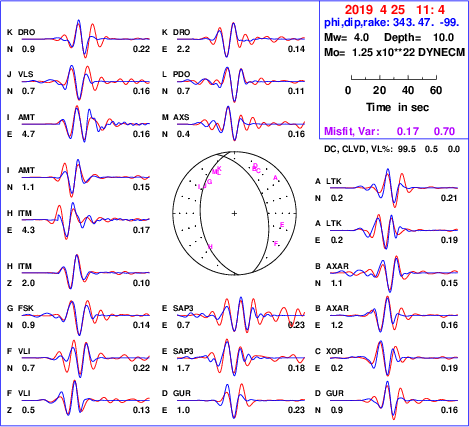This screenshot has width=469, height=427.
Task: Click the plus marker at beachball center
Action: point(234,213)
